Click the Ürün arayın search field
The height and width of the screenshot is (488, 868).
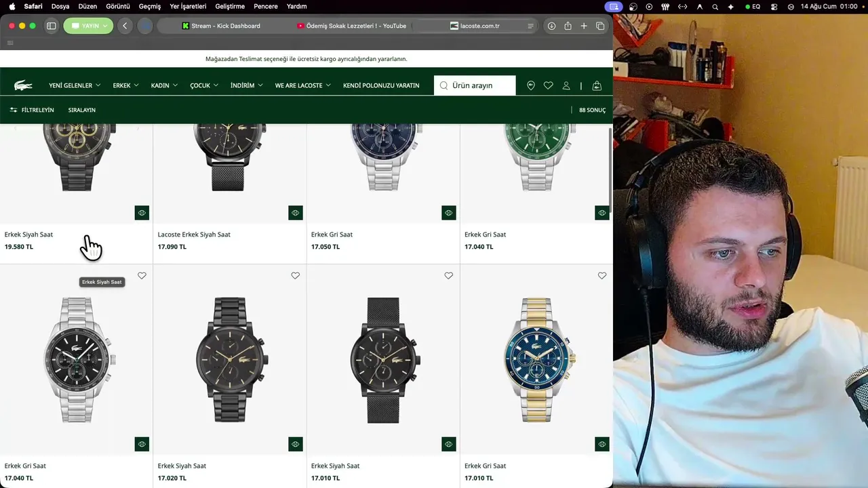[x=475, y=85]
